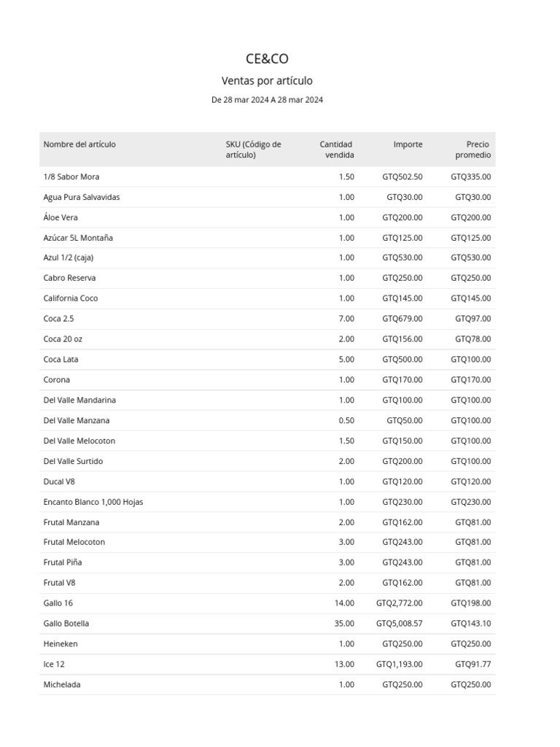Select the Frutal Piña item name
560x747 pixels.
tap(63, 562)
